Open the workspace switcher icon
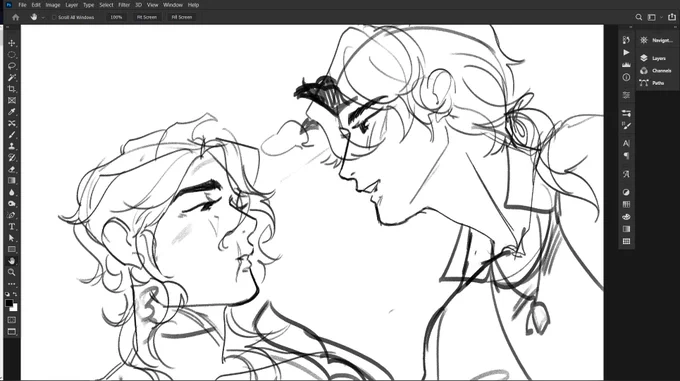Screen dimensions: 680x381 click(651, 17)
